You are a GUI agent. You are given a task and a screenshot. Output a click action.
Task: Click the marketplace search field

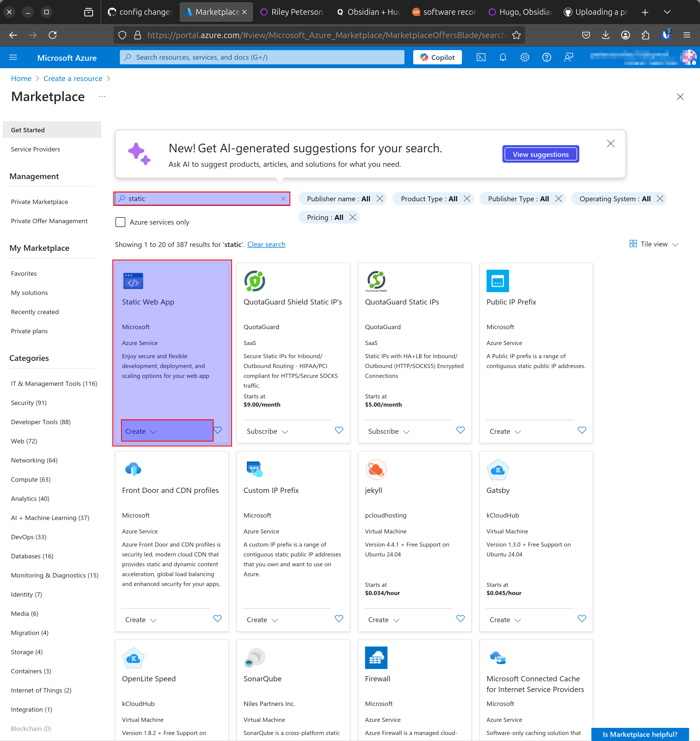click(201, 199)
